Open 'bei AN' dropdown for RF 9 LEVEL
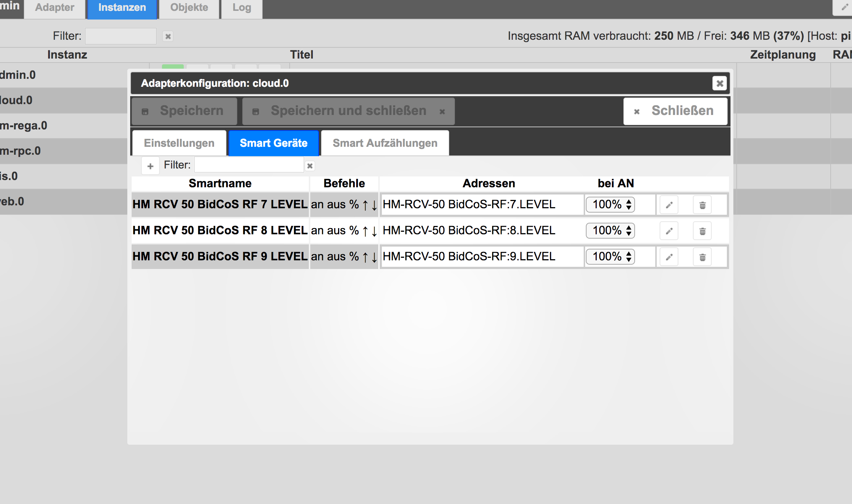852x504 pixels. (610, 257)
